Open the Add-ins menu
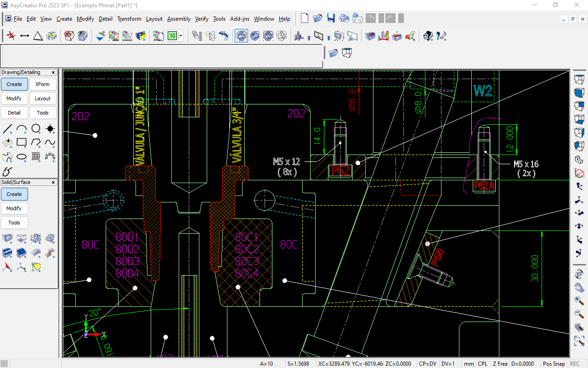 pyautogui.click(x=240, y=19)
